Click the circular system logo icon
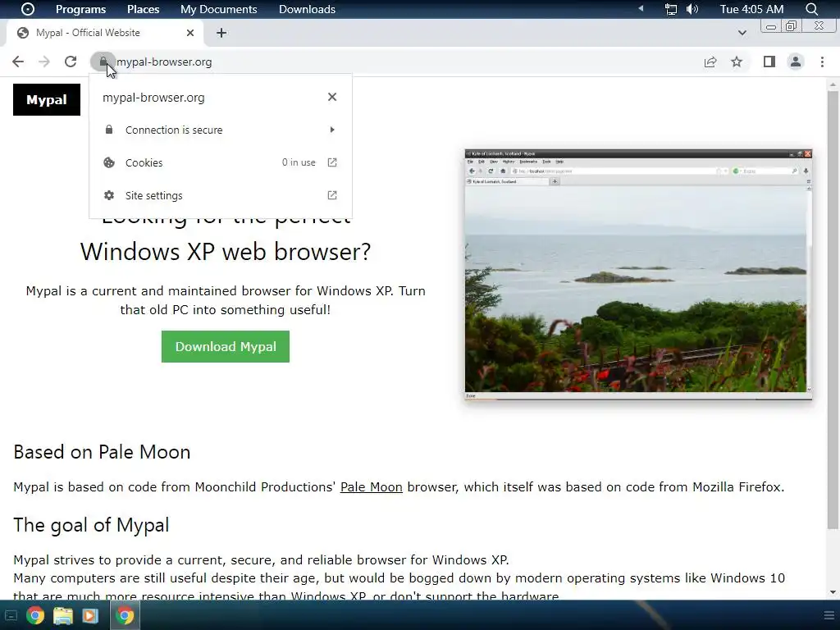Viewport: 840px width, 630px height. 27,9
